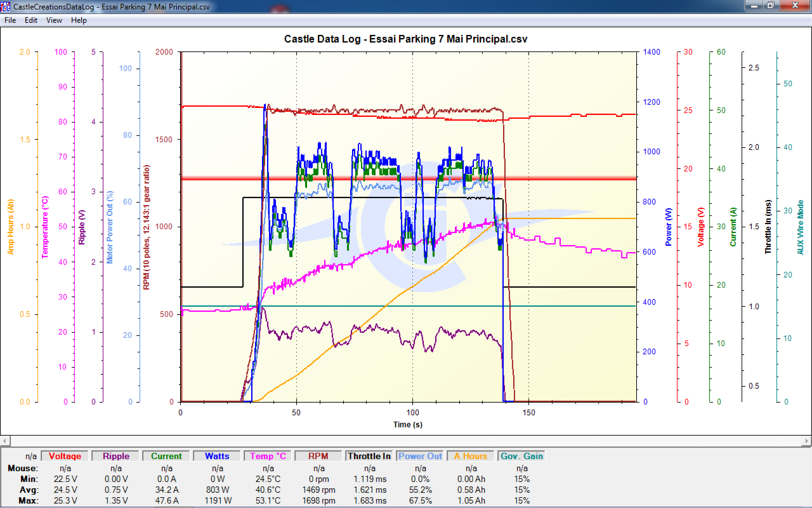Click the Temperature (°C) axis label

45,227
